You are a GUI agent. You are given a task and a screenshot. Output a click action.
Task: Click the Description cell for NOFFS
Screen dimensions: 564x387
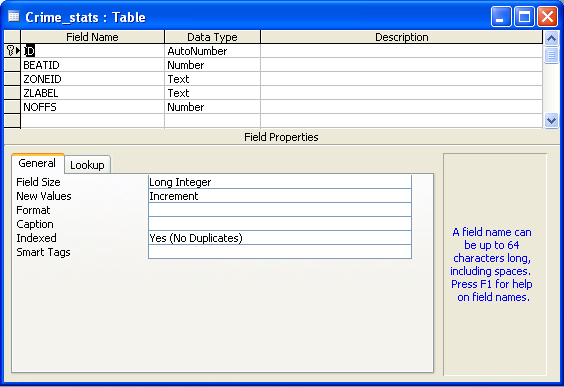(x=401, y=107)
